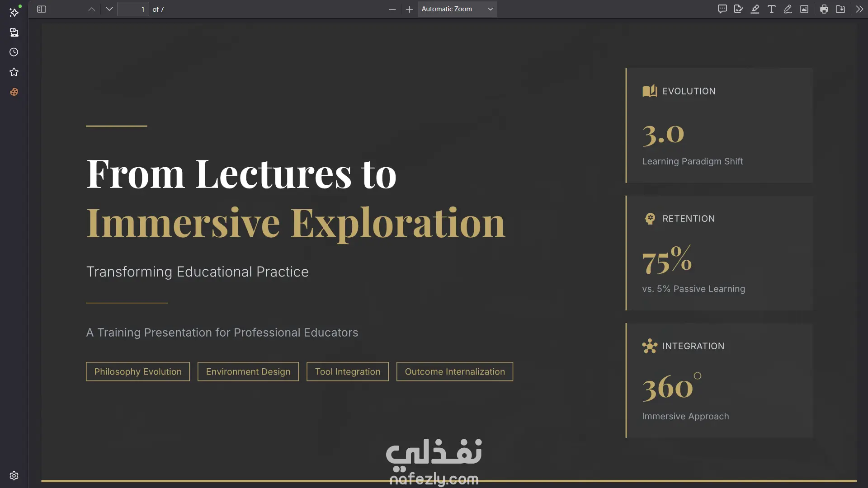Image resolution: width=868 pixels, height=488 pixels.
Task: Open the comment annotation tool
Action: tap(722, 9)
